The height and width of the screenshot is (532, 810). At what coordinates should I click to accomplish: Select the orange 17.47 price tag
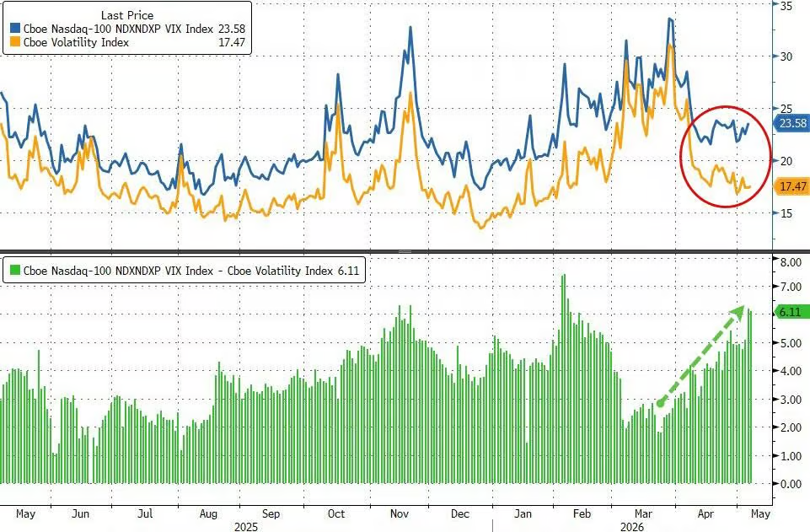coord(791,186)
